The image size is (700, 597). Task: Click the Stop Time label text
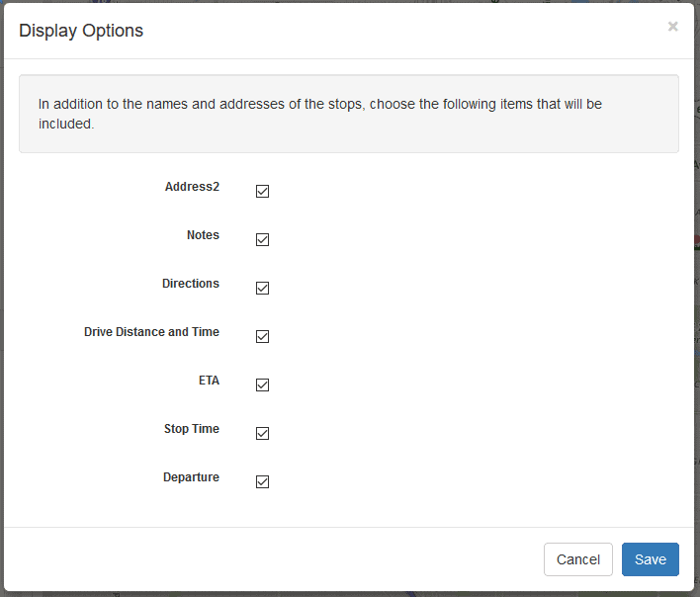192,429
